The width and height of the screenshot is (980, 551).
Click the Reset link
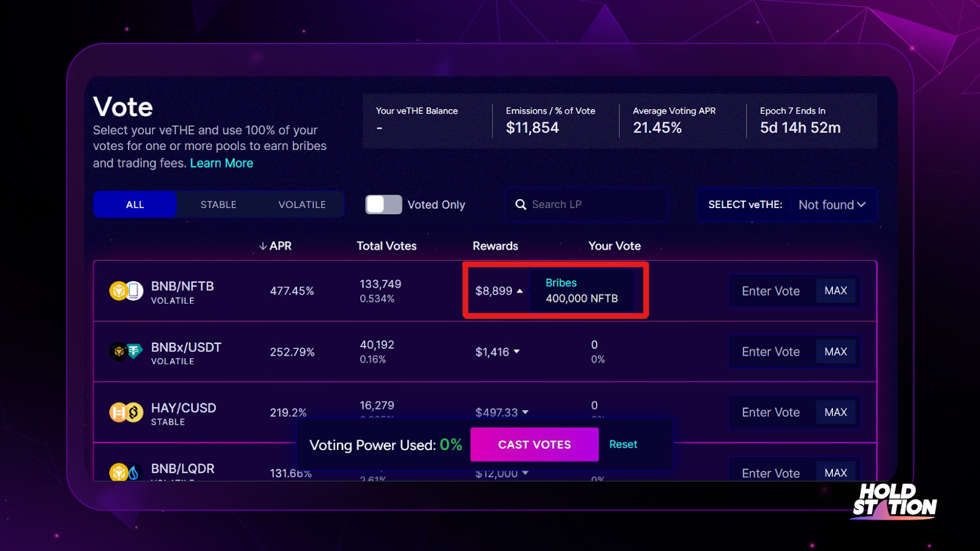(x=623, y=444)
